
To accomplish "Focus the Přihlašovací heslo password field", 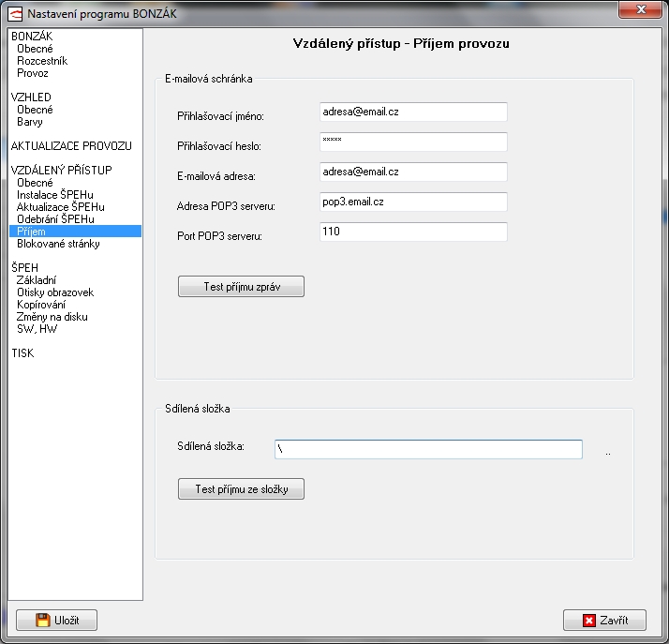I will (x=413, y=142).
